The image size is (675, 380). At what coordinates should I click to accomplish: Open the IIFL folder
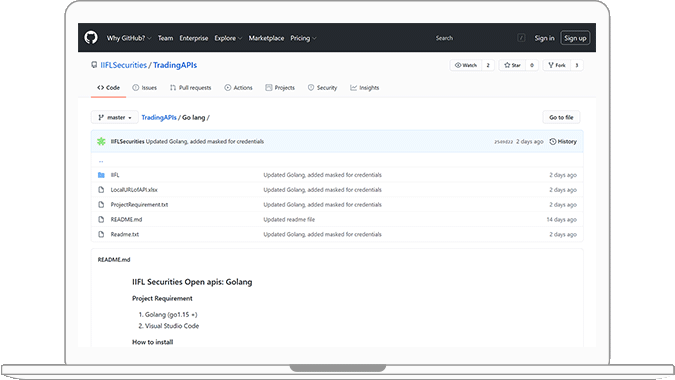pos(115,175)
